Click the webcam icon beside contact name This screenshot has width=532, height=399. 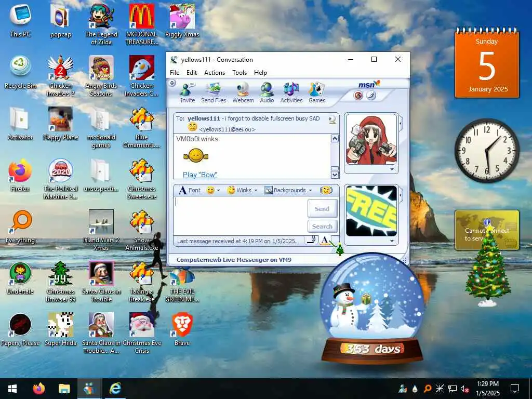(x=332, y=119)
